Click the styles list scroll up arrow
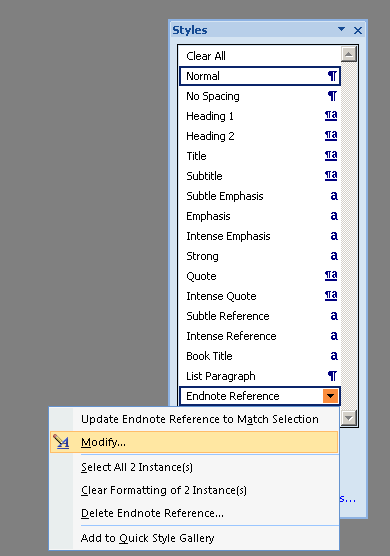 point(349,54)
